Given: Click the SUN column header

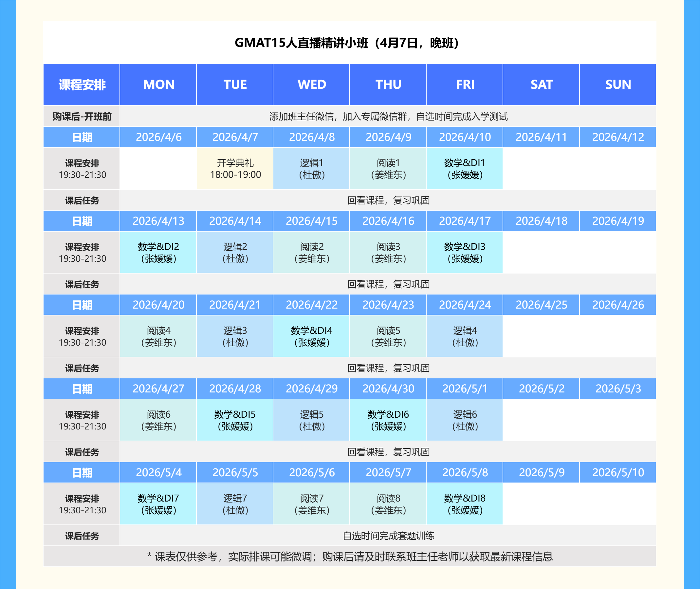Looking at the screenshot, I should (x=618, y=85).
